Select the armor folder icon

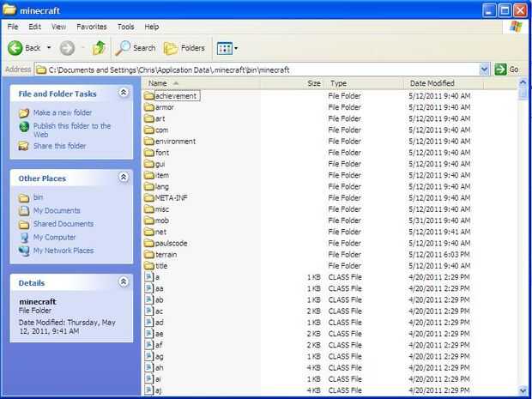149,107
